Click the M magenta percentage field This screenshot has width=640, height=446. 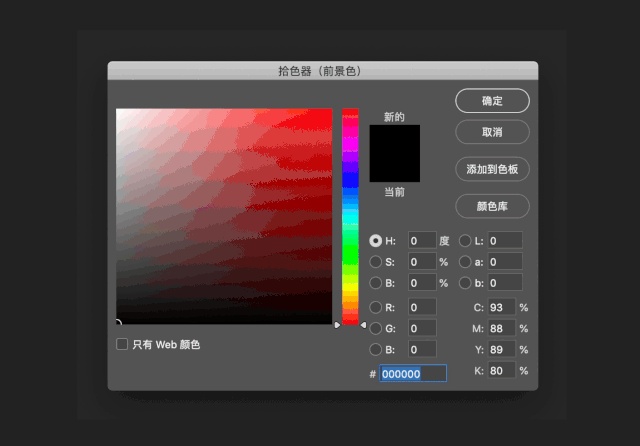click(x=501, y=328)
